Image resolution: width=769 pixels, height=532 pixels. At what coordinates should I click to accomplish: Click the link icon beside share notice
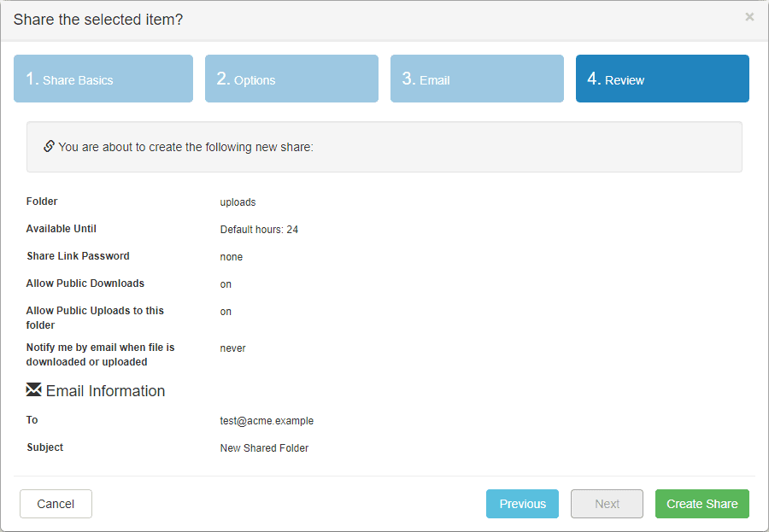[x=49, y=146]
